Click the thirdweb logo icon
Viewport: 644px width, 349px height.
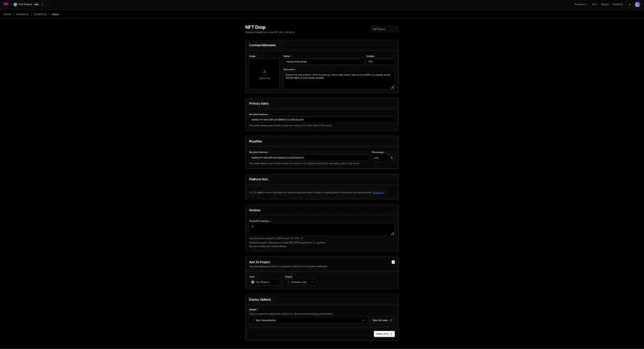[6, 4]
